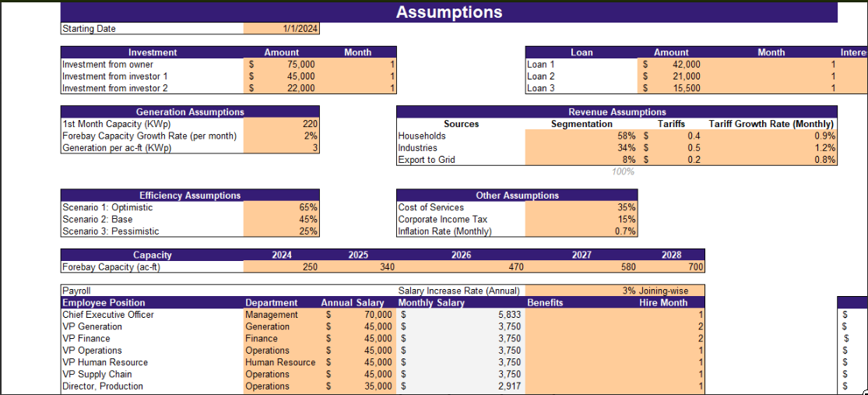Screen dimensions: 868x395
Task: Select Industries tariff 0.5 cell
Action: (670, 148)
